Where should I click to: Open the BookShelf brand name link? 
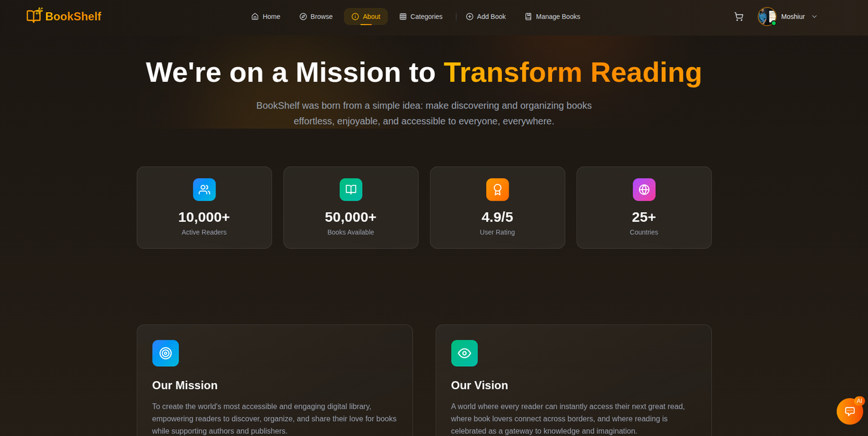pos(73,16)
